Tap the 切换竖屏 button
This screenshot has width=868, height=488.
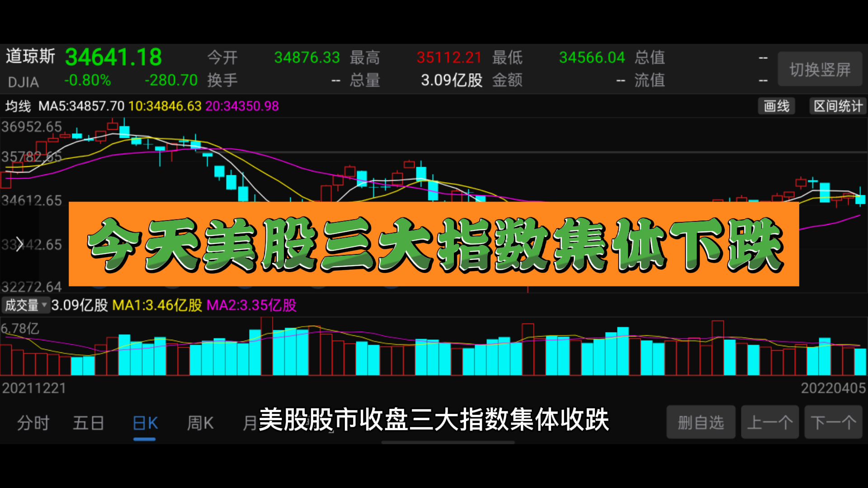pos(820,69)
